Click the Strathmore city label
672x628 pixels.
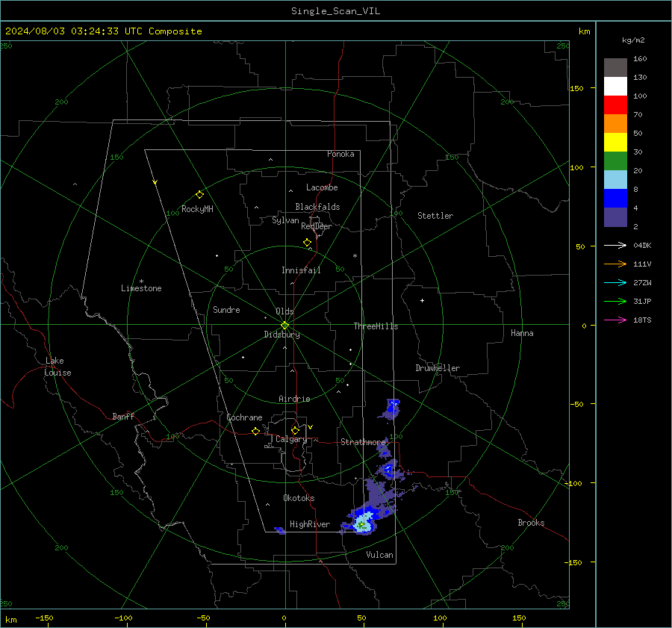(x=363, y=442)
